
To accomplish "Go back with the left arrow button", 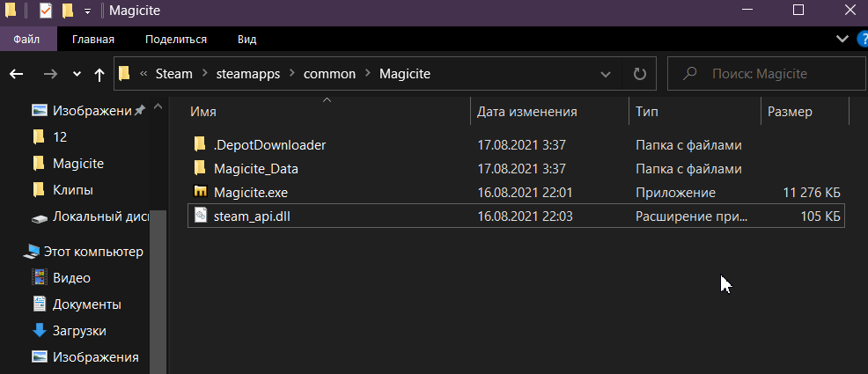I will point(16,74).
